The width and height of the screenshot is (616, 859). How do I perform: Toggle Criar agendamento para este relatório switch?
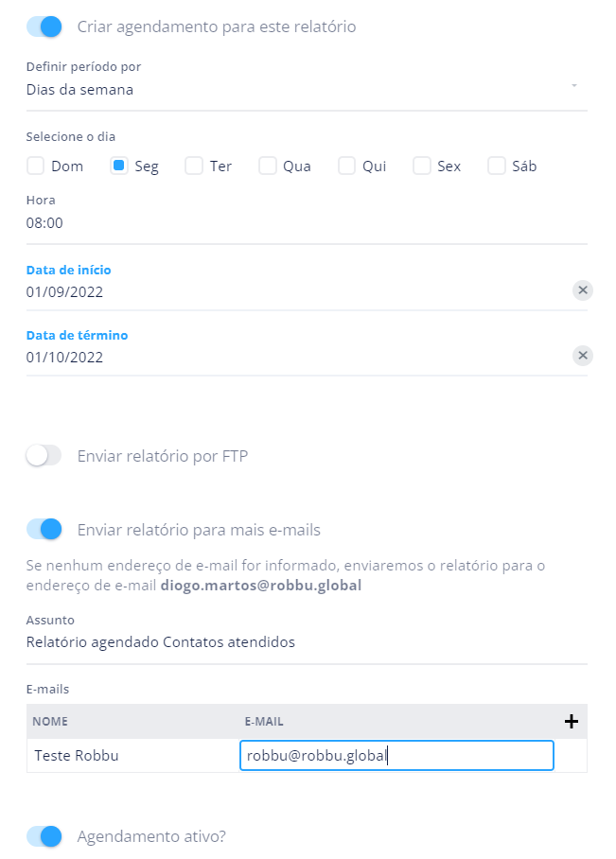point(44,26)
